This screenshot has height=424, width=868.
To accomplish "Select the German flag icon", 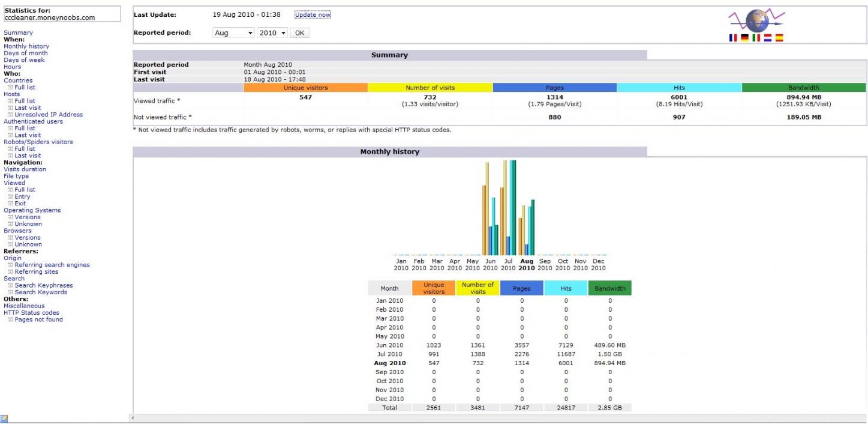I will 744,38.
